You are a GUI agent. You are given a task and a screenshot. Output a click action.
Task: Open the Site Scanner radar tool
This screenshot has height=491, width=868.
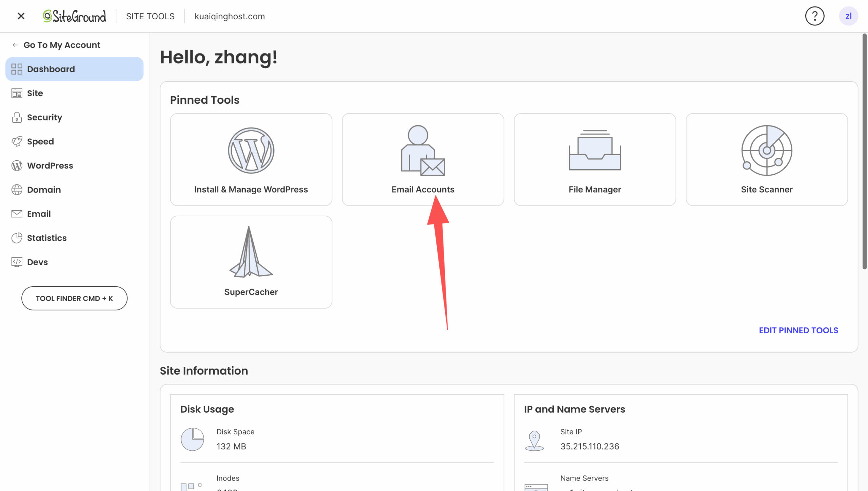(766, 159)
